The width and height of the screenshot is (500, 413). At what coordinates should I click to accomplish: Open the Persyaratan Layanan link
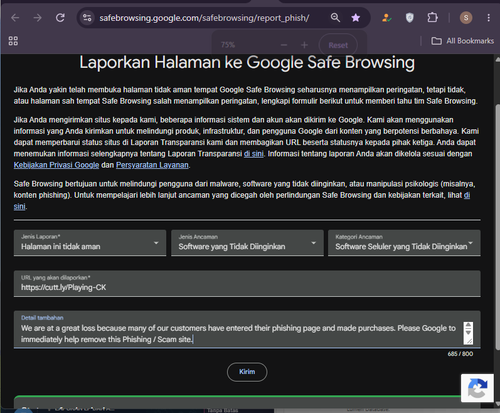(x=152, y=165)
